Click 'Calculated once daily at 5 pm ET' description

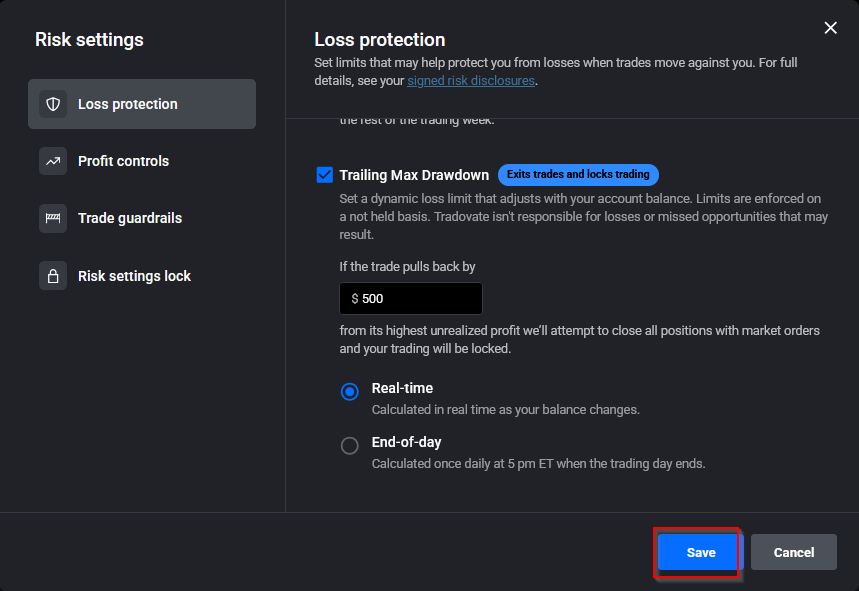[x=539, y=463]
